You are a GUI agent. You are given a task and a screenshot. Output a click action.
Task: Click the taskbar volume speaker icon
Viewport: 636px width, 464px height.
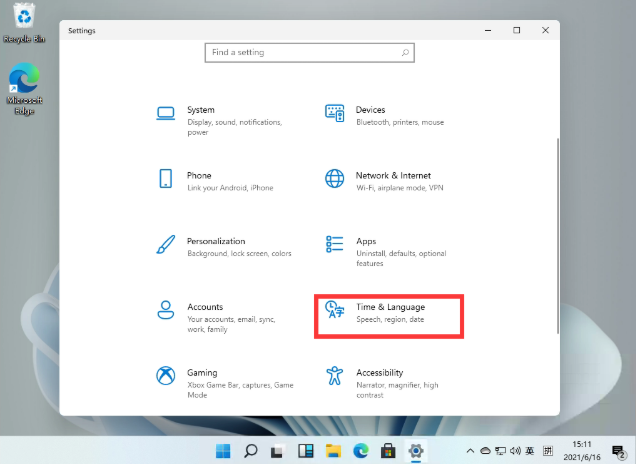coord(515,450)
